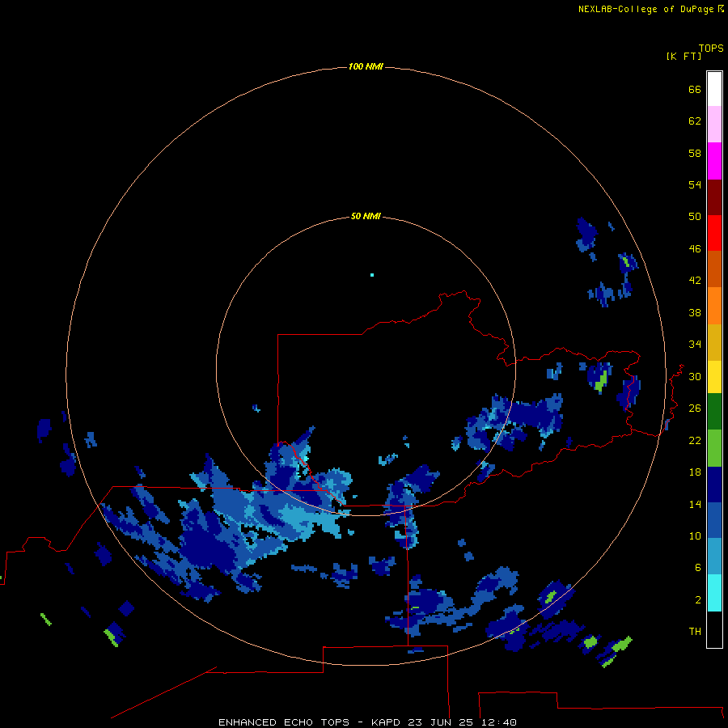Click the orange 42 kft legend swatch
Viewport: 728px width, 728px height.
(x=714, y=306)
